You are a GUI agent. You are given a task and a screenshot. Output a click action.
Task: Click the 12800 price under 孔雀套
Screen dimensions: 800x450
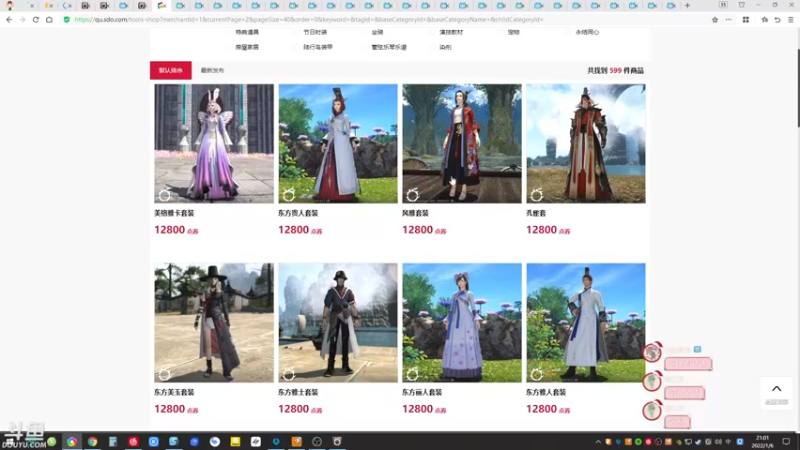click(x=548, y=230)
